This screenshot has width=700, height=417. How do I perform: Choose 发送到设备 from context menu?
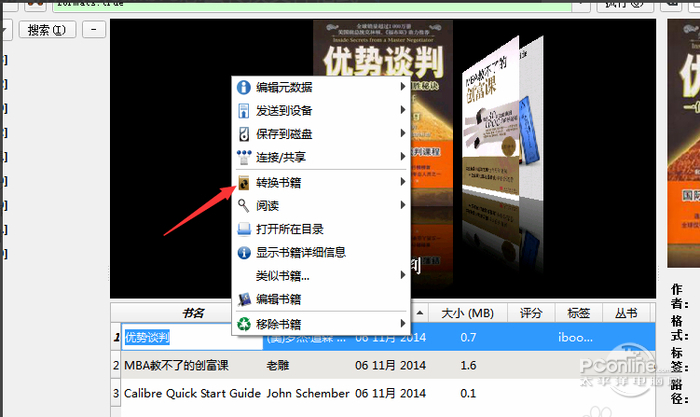click(x=321, y=111)
